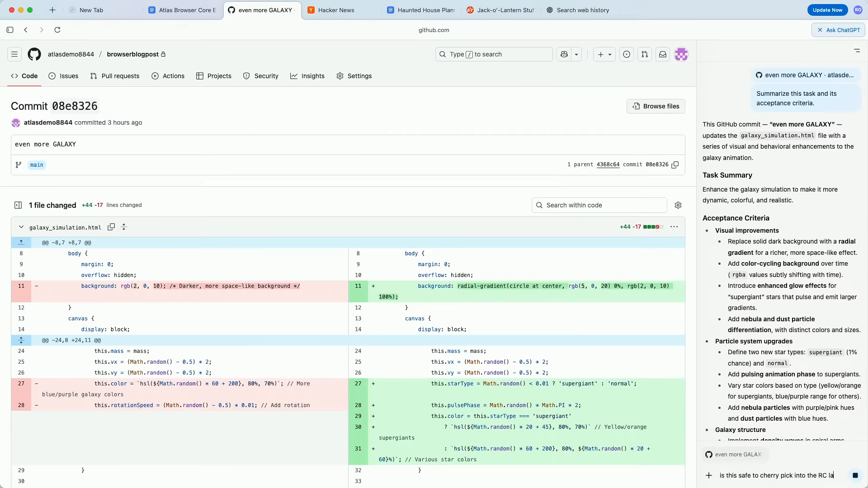Screen dimensions: 868x488
Task: Open the create new dropdown
Action: coord(604,54)
